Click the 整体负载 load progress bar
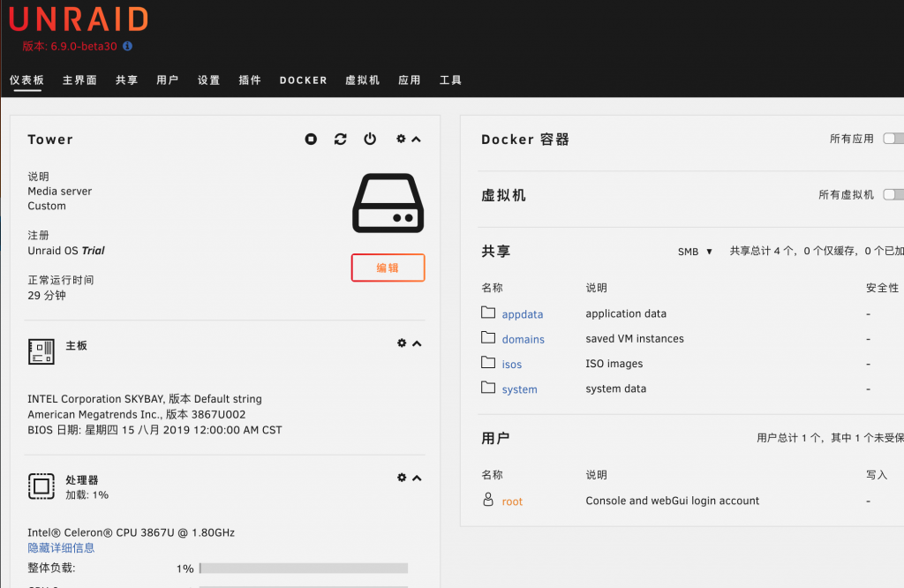The height and width of the screenshot is (588, 904). tap(304, 569)
